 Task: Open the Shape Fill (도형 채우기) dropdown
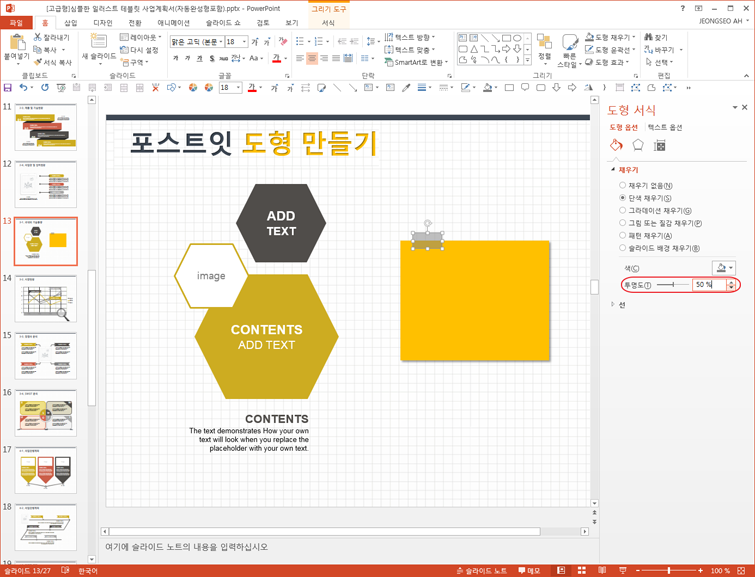[610, 37]
